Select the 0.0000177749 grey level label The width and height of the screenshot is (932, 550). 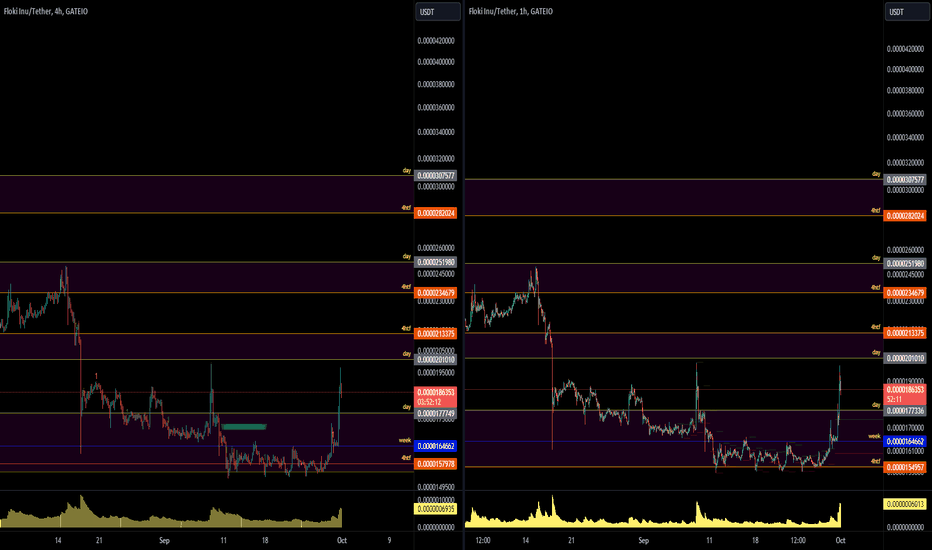(436, 413)
